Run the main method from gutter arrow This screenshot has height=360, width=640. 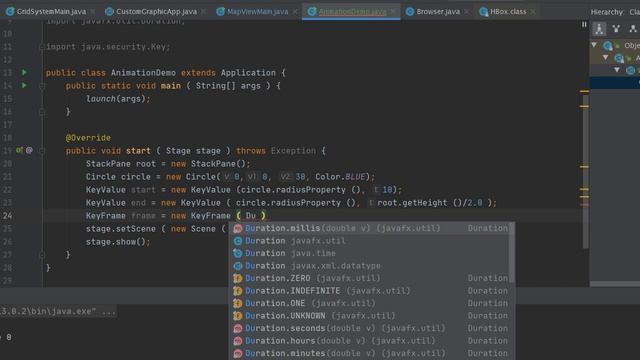(x=24, y=85)
